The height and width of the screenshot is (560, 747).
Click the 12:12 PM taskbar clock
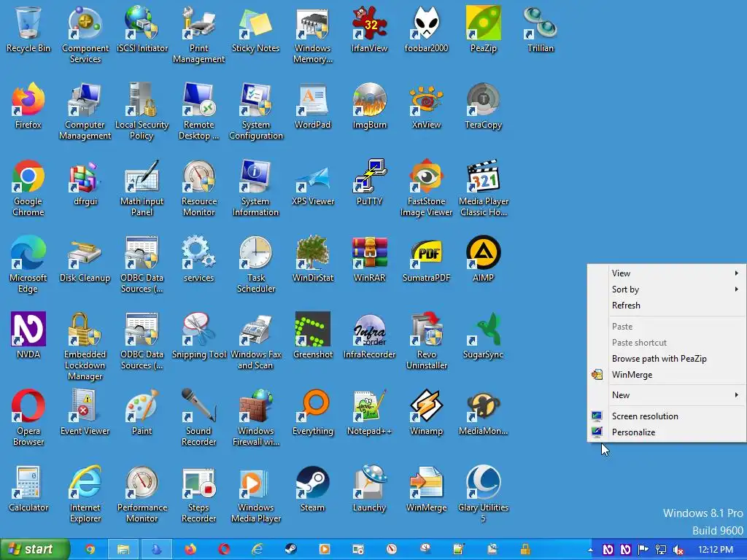(x=716, y=550)
